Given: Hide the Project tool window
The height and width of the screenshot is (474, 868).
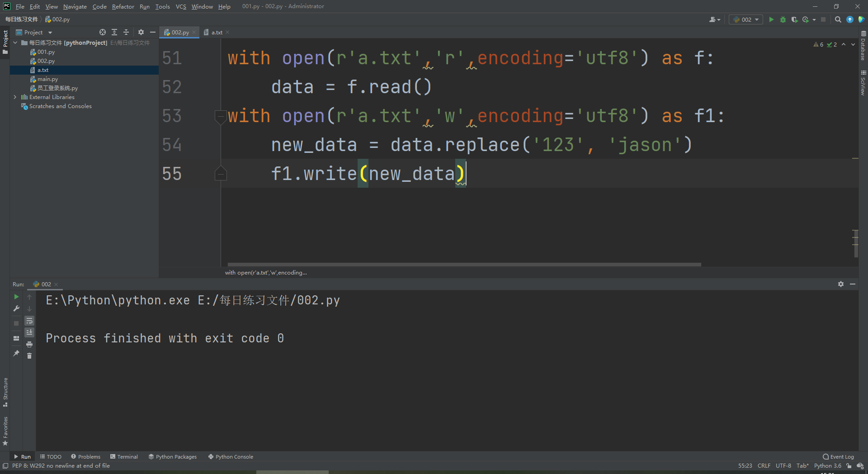Looking at the screenshot, I should [x=153, y=32].
